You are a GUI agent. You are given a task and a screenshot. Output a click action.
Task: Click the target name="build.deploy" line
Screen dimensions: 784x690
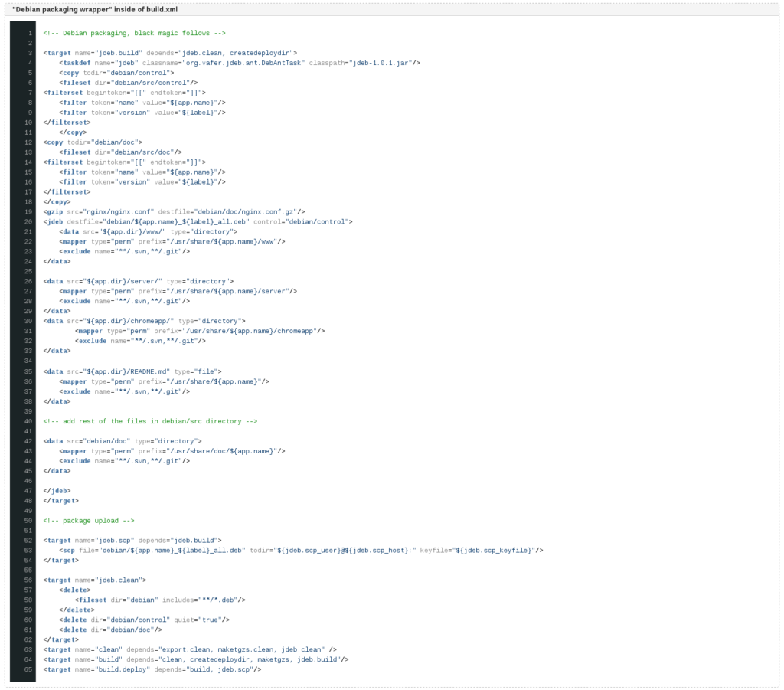(152, 670)
